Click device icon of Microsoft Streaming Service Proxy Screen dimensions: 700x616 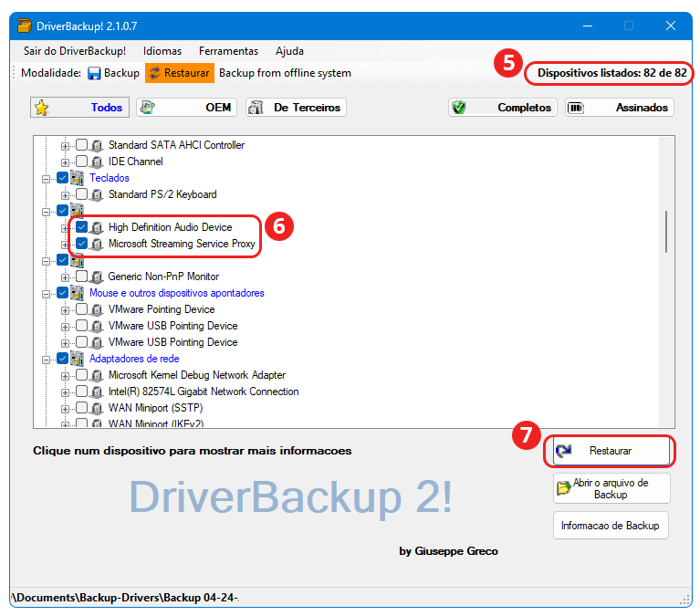pyautogui.click(x=97, y=245)
